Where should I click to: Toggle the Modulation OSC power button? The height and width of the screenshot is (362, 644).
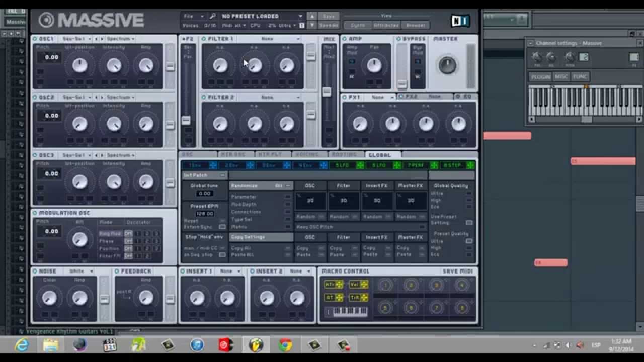[35, 213]
